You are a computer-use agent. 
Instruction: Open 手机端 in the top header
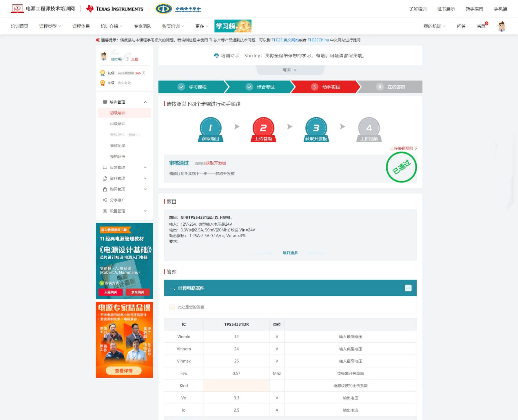[500, 9]
